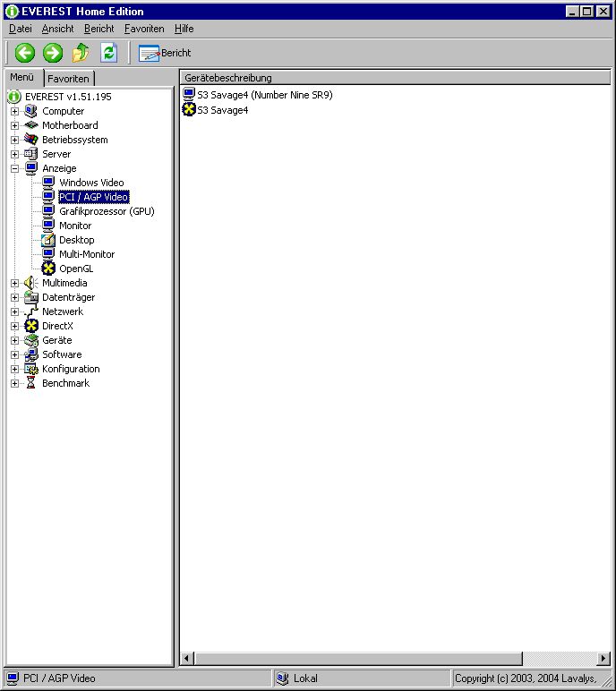This screenshot has height=691, width=616.
Task: Click PCI / AGP Video status bar label
Action: (x=59, y=678)
